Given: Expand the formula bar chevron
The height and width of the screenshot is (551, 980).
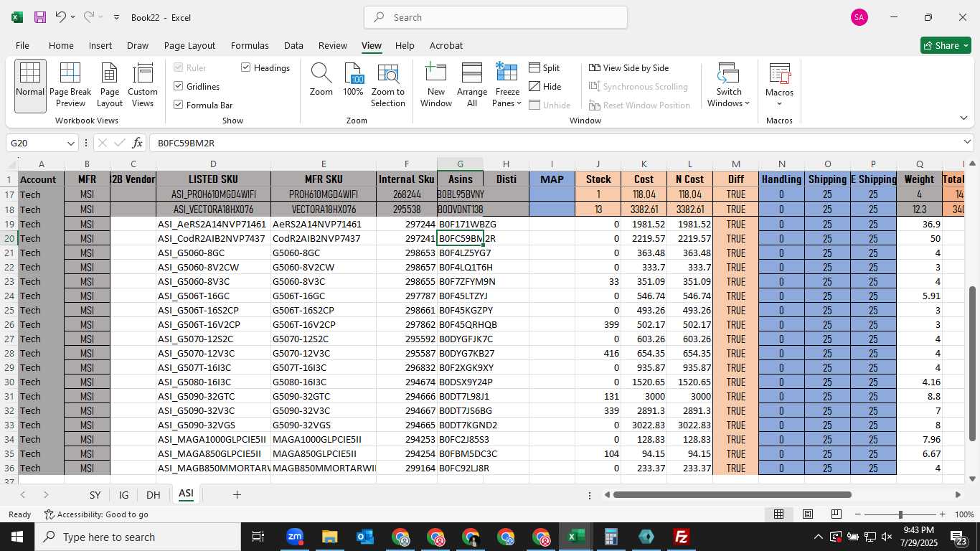Looking at the screenshot, I should tap(968, 143).
